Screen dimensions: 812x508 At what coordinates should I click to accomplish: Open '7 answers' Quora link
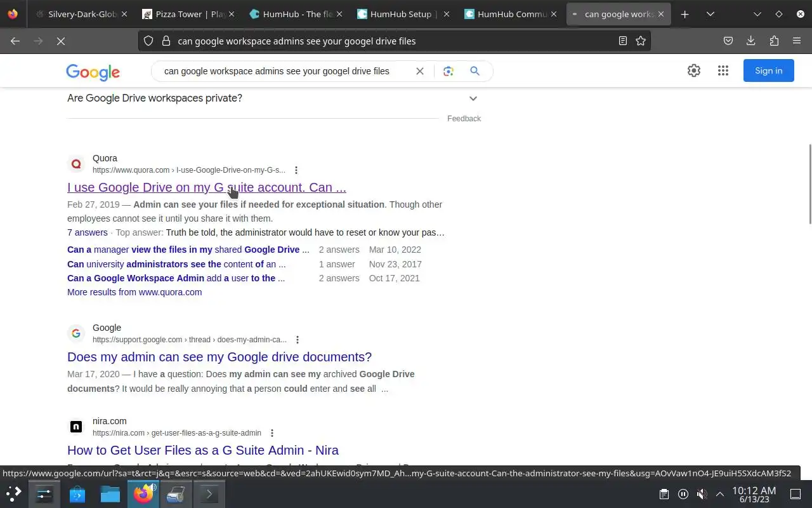tap(88, 232)
